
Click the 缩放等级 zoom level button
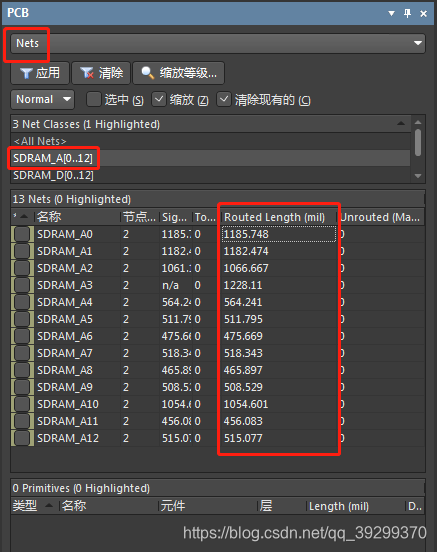tap(179, 73)
